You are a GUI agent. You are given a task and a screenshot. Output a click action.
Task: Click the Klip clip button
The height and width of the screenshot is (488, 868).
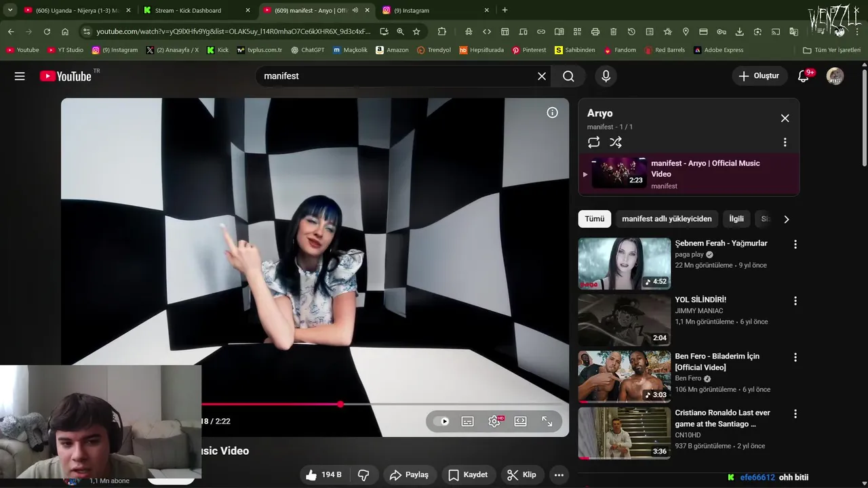[522, 474]
